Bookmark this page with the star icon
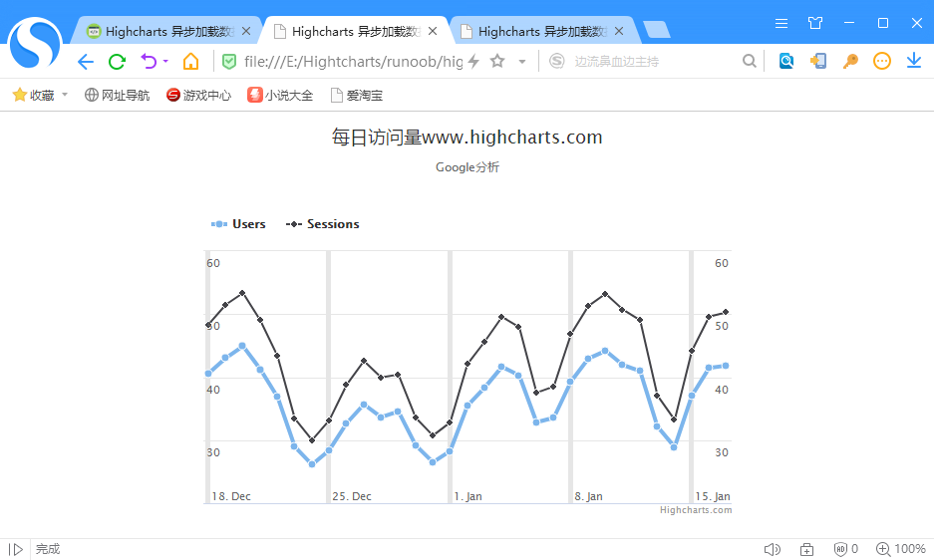This screenshot has height=560, width=934. point(497,61)
